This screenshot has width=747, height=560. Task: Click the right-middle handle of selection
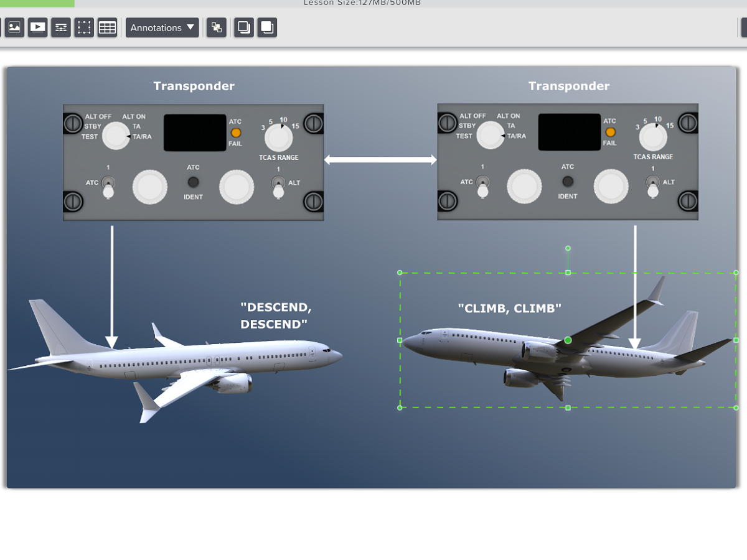[x=736, y=340]
